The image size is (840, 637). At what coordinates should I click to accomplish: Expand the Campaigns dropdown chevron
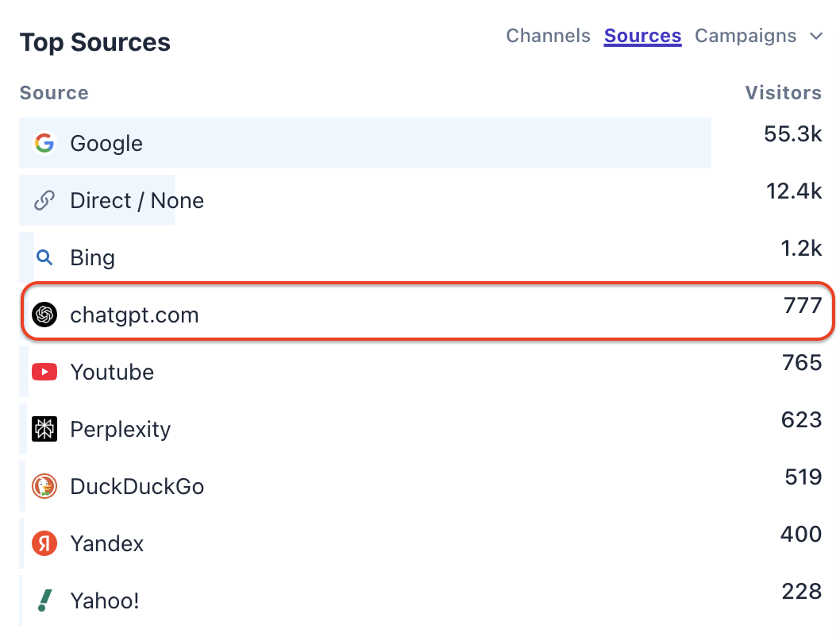pyautogui.click(x=816, y=37)
